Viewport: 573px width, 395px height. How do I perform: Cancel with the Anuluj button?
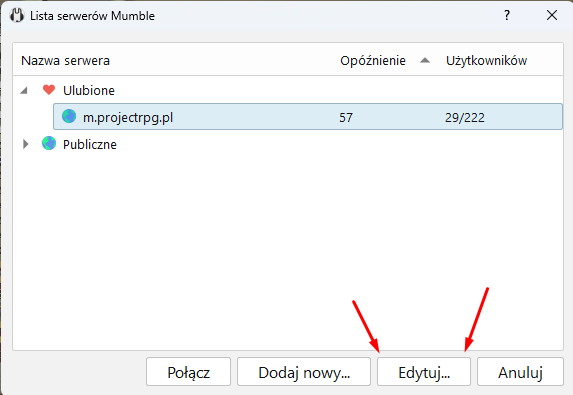[x=520, y=372]
